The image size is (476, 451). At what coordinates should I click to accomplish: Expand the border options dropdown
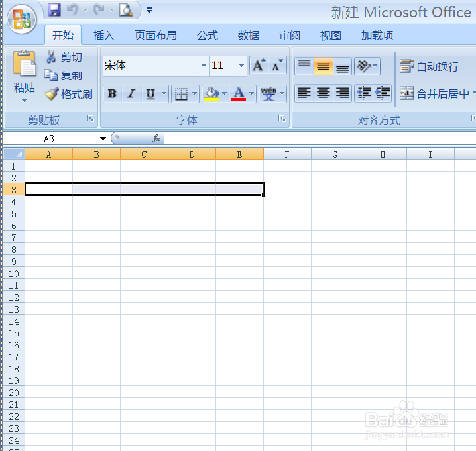195,93
